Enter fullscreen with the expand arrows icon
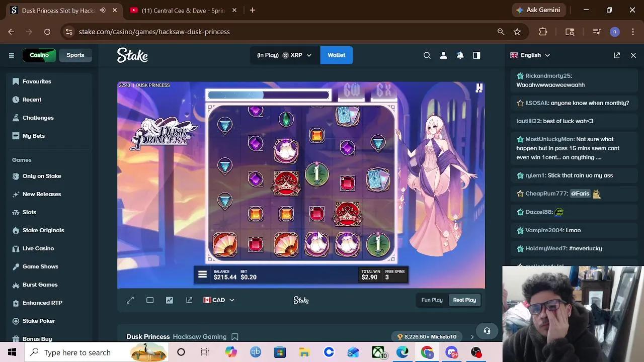This screenshot has width=644, height=362. tap(130, 300)
